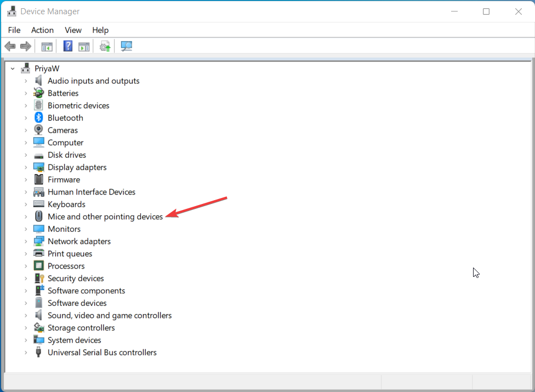The image size is (535, 392).
Task: Click Scan for hardware changes toolbar icon
Action: [126, 46]
